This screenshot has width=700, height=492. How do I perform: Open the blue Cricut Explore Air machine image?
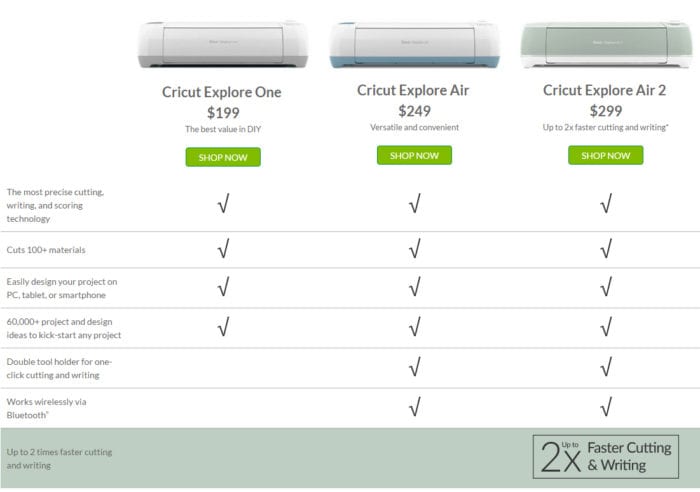click(x=414, y=45)
